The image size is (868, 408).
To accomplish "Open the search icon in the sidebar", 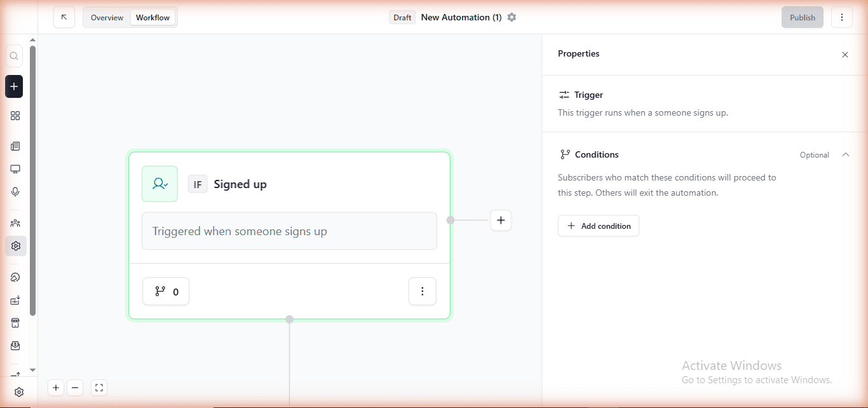I will 14,56.
